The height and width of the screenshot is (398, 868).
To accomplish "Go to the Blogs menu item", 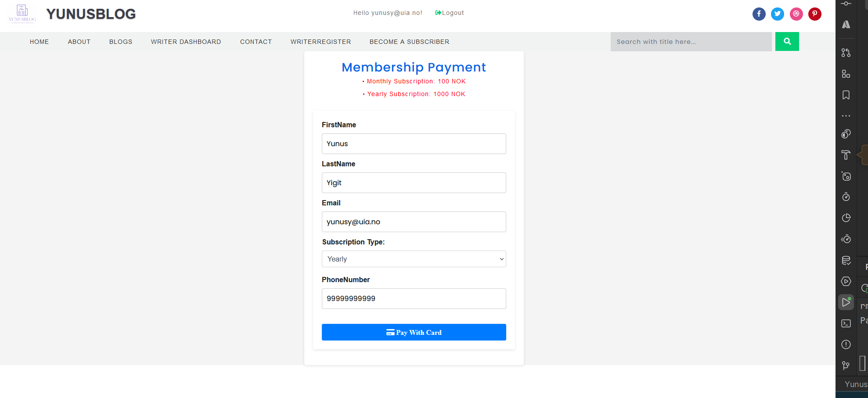I will click(121, 42).
